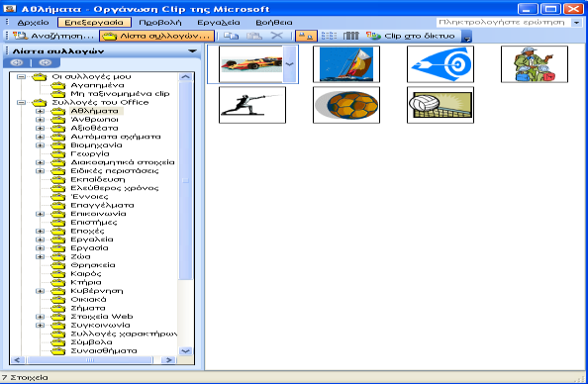
Task: Expand the Βιομηχανία folder
Action: (x=40, y=145)
